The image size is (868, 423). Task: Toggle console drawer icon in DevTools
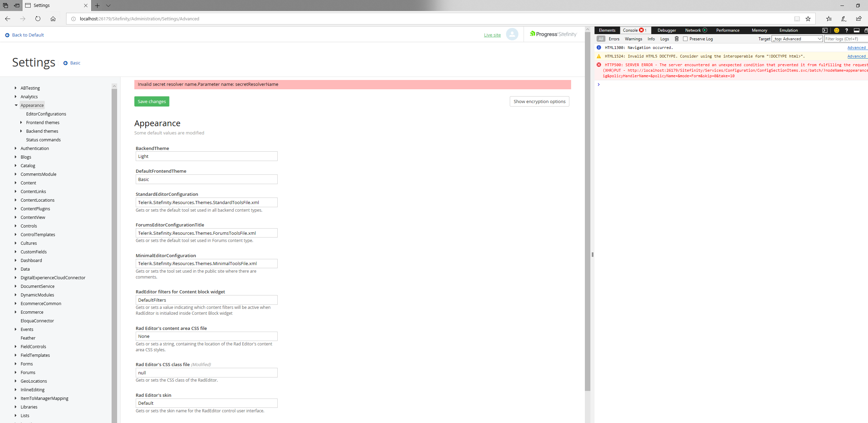pos(825,30)
